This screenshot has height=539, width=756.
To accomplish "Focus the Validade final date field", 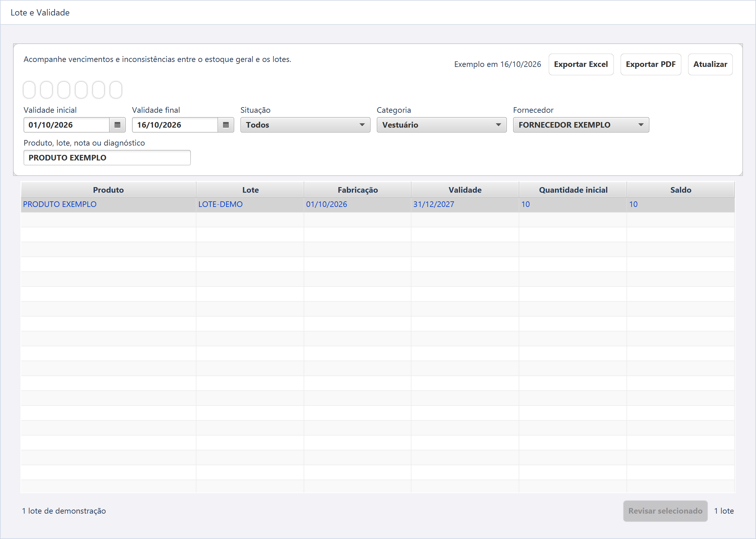I will tap(175, 125).
